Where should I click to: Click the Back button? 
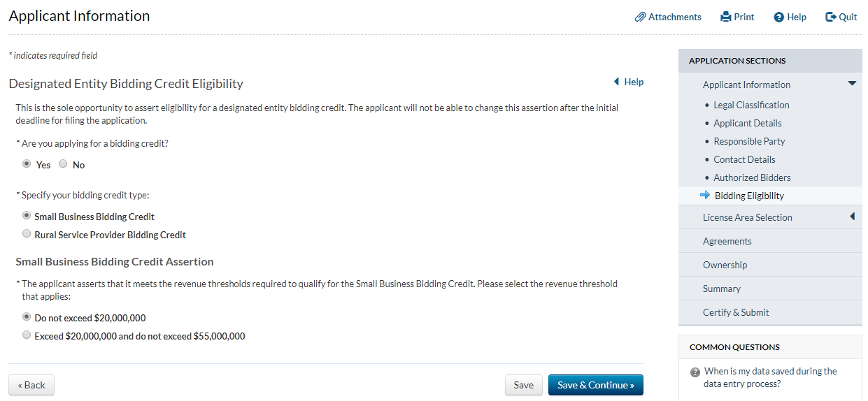(31, 385)
